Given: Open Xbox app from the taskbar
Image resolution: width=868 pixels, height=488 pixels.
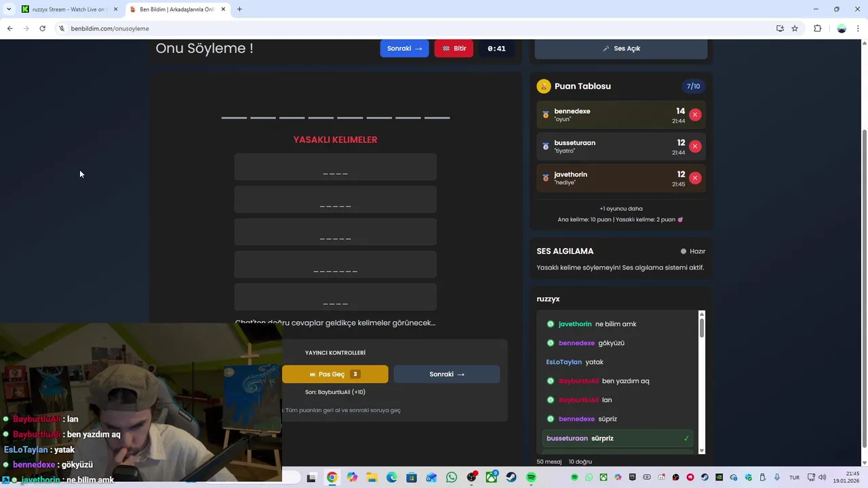Looking at the screenshot, I should click(x=492, y=478).
